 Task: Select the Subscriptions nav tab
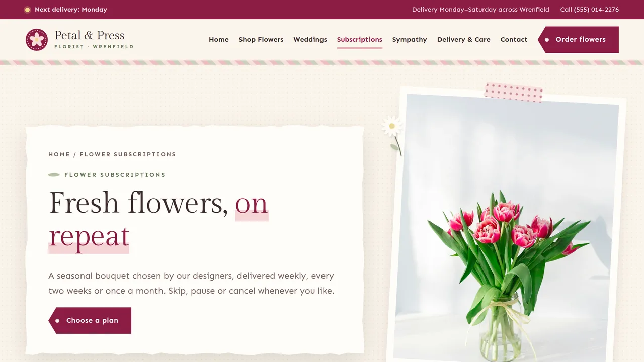[360, 40]
